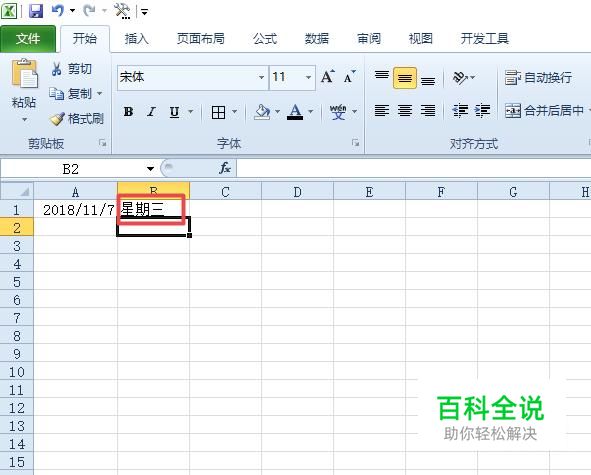
Task: Open the File (文件) tab
Action: [28, 38]
